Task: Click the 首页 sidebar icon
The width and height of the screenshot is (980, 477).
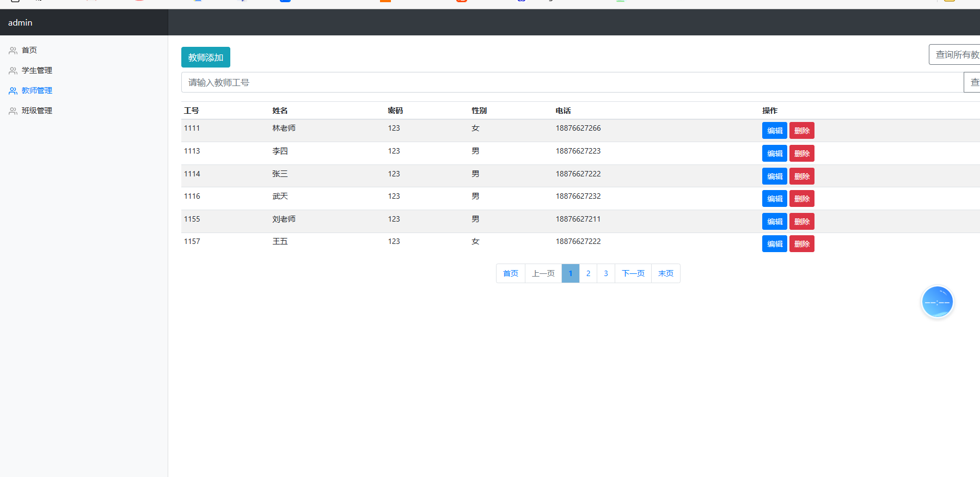Action: (13, 51)
